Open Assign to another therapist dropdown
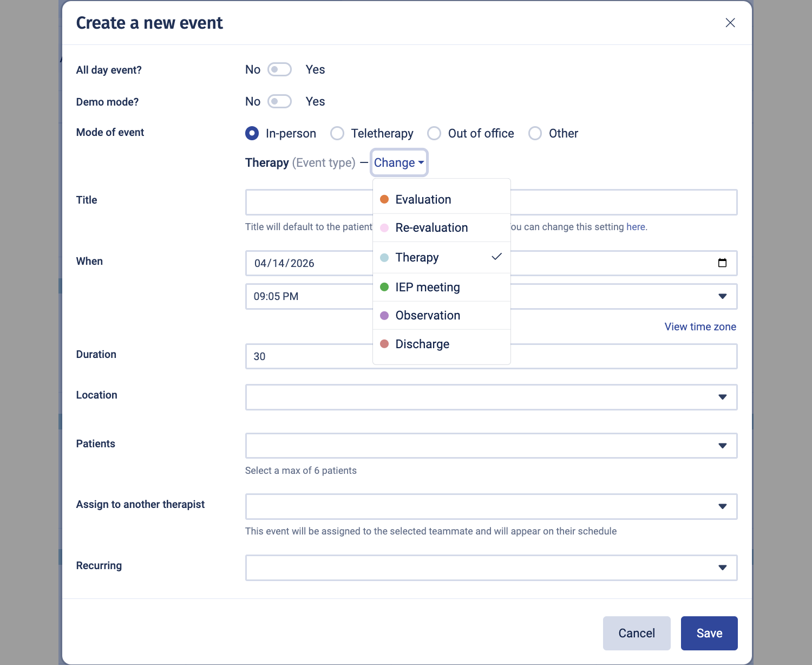The height and width of the screenshot is (665, 812). click(x=722, y=506)
